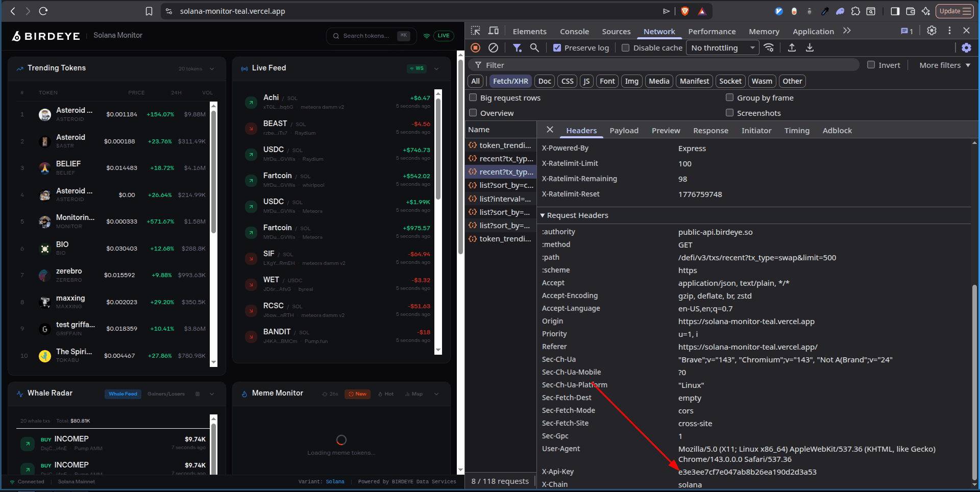
Task: Enable the Screenshots checkbox
Action: click(x=730, y=113)
